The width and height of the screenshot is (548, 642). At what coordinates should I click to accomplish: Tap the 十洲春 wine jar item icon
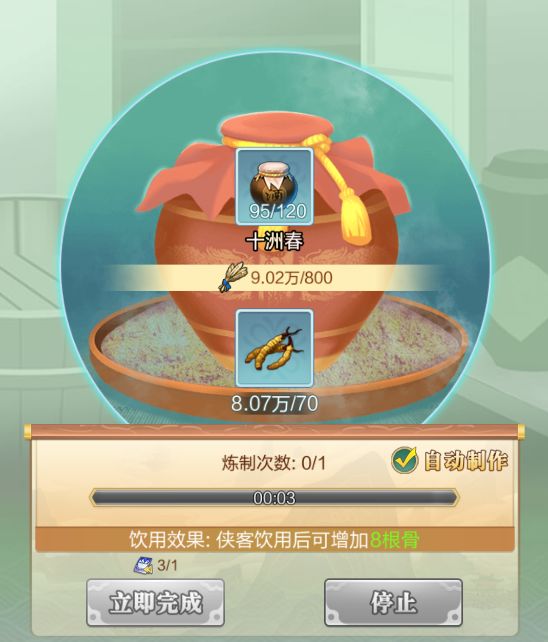point(274,186)
